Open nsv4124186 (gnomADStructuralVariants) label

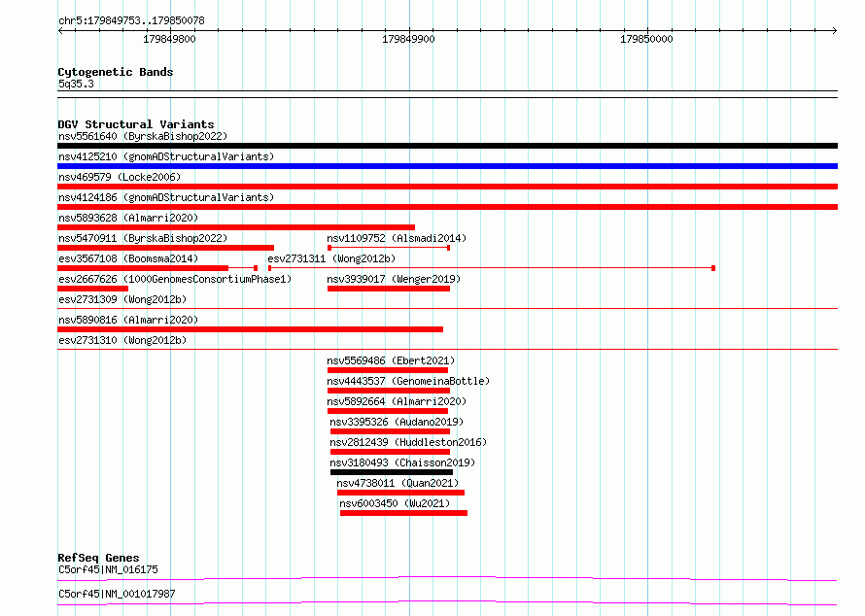tap(166, 197)
